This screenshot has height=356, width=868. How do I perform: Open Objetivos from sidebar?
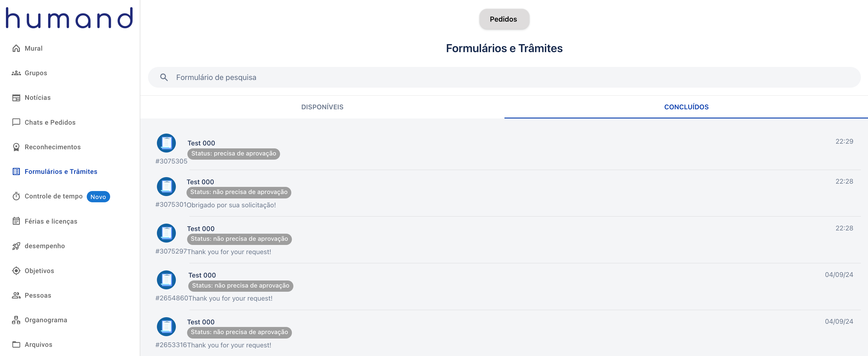pos(39,271)
